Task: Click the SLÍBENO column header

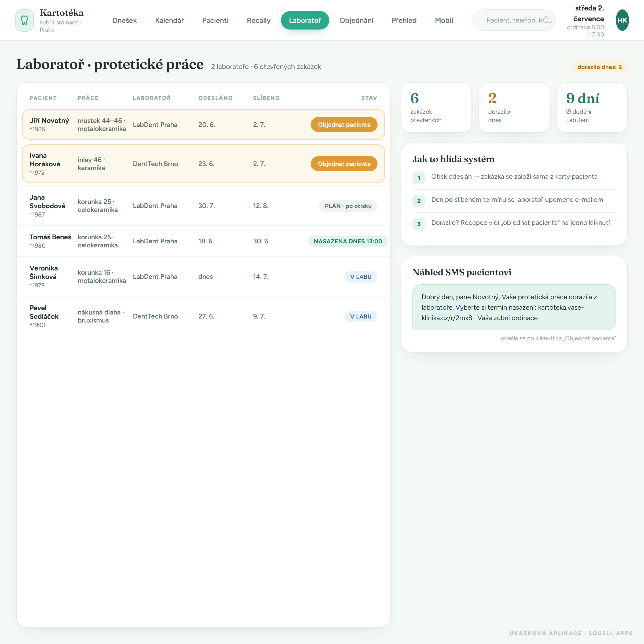Action: click(266, 98)
